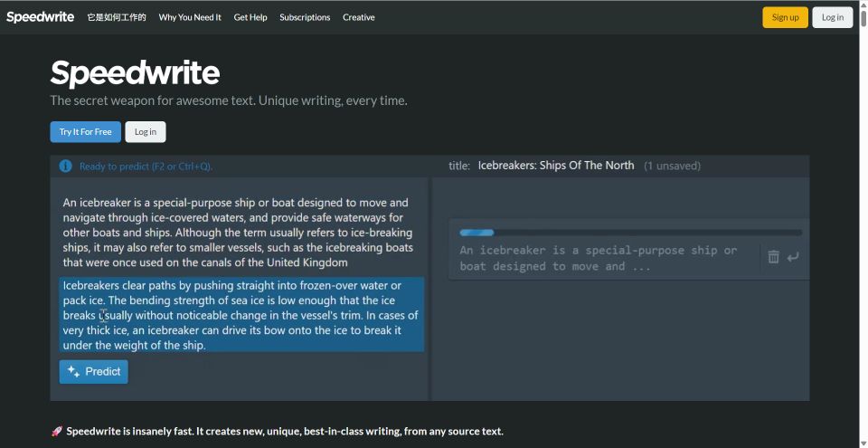
Task: Click the Ready to predict status text
Action: (x=146, y=167)
